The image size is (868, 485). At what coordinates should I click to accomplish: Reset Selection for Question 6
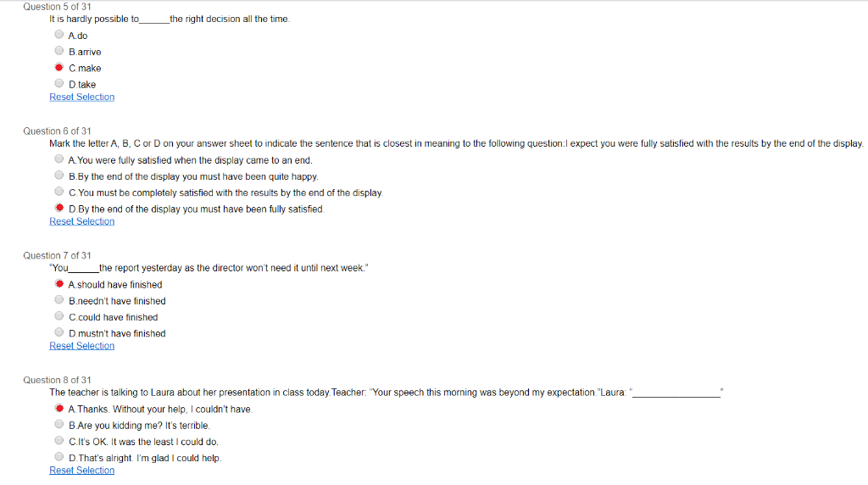[82, 221]
